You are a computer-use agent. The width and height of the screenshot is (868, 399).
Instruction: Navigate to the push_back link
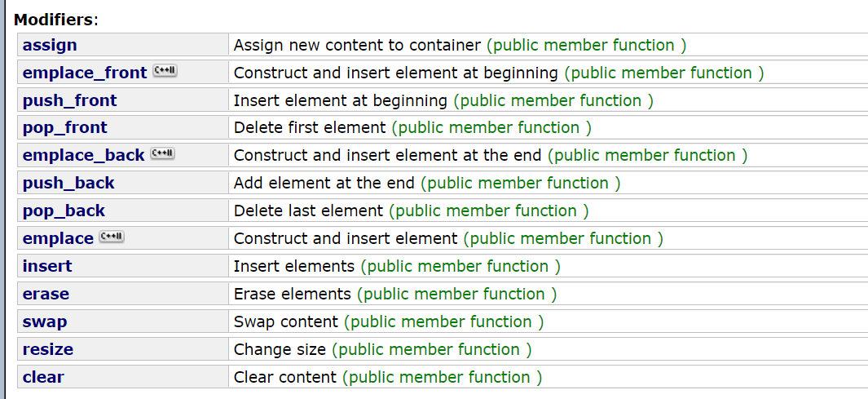coord(68,183)
